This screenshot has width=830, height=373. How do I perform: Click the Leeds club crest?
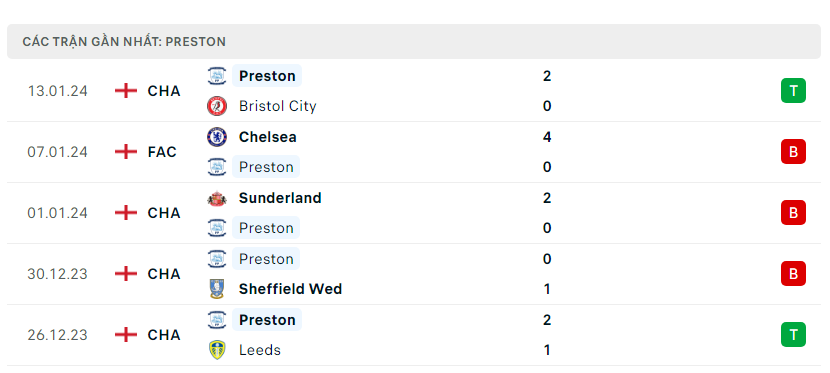click(217, 350)
